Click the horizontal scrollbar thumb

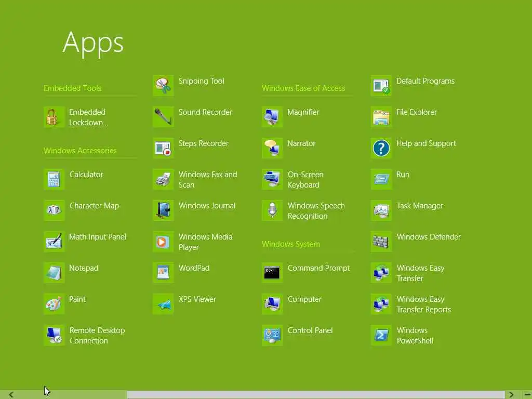coord(316,395)
